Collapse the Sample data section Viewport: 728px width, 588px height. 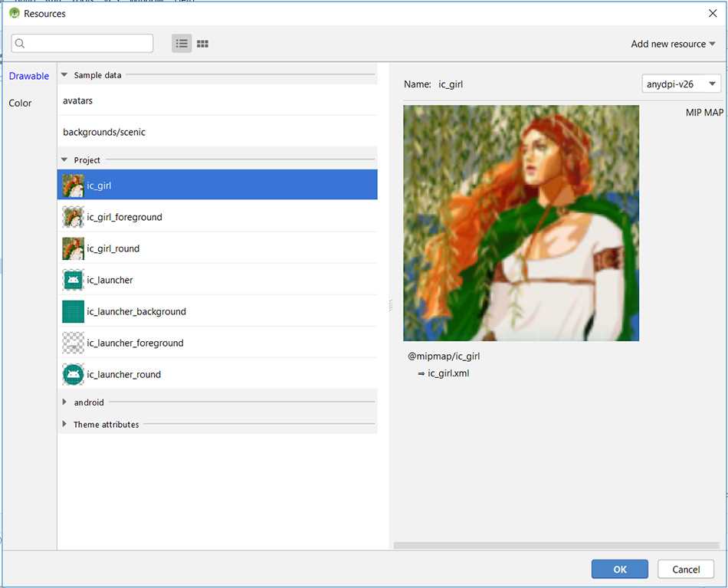pos(64,75)
